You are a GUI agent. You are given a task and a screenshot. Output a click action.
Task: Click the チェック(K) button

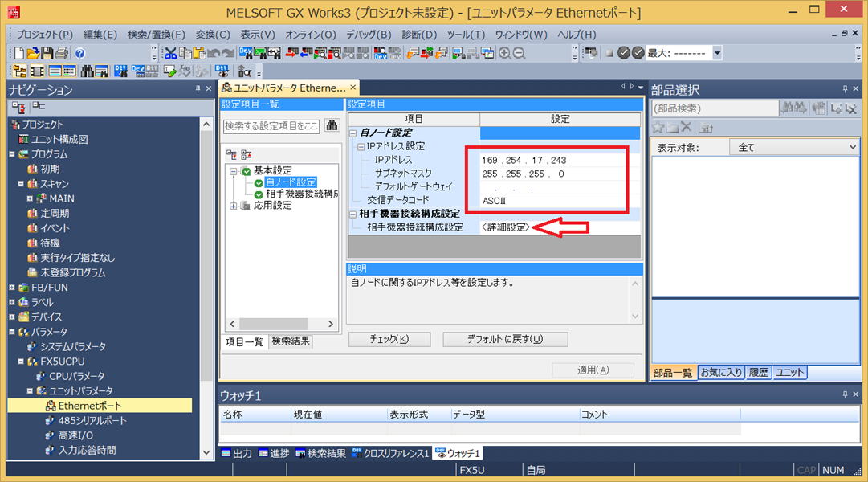point(389,339)
